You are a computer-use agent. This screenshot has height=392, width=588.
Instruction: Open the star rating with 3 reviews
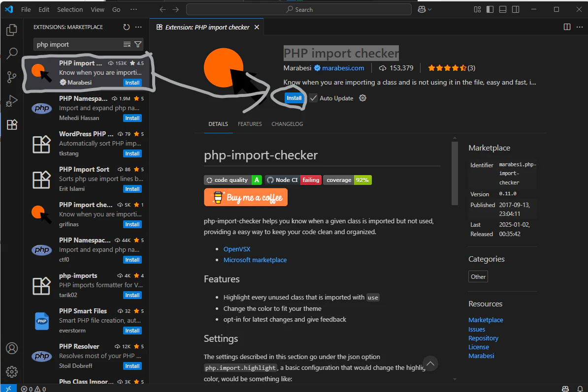pyautogui.click(x=452, y=68)
